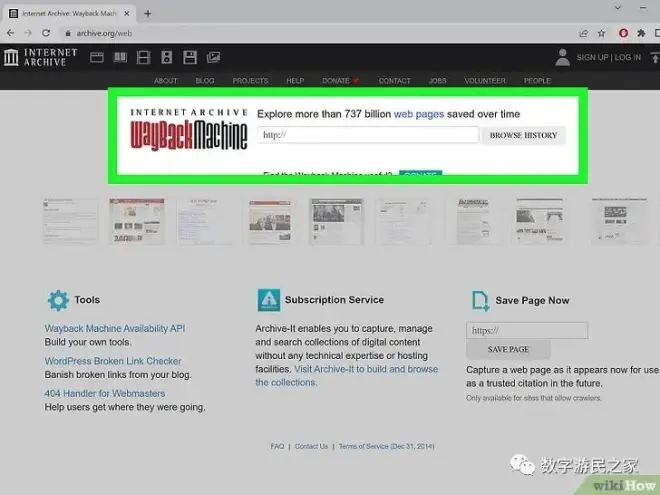This screenshot has width=660, height=495.
Task: Open the DONATE menu item
Action: [x=341, y=80]
